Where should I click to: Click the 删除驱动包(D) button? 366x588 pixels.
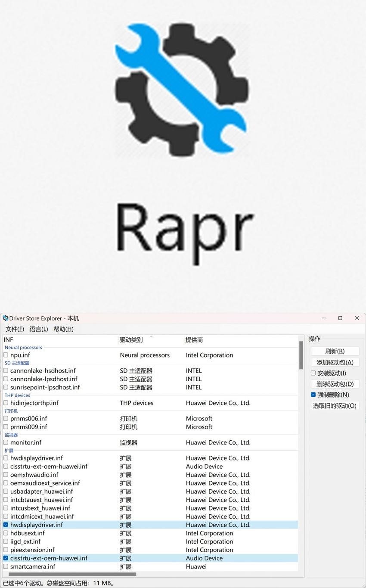point(335,384)
